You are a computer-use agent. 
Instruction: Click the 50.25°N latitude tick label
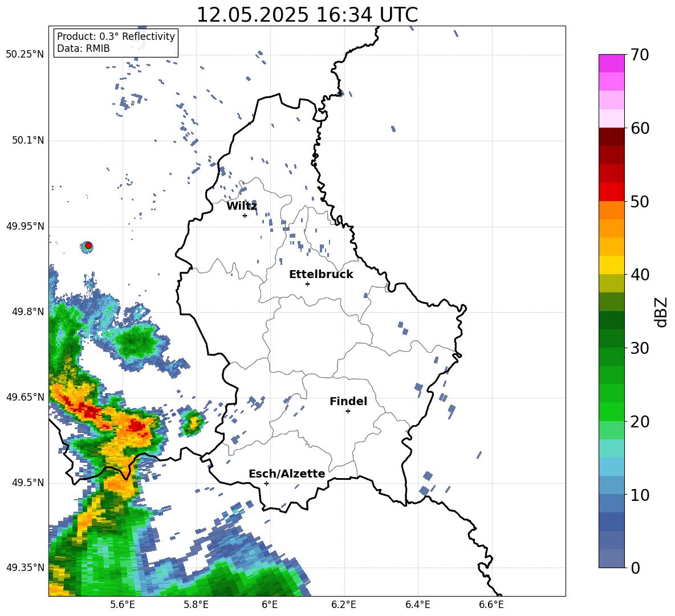point(25,55)
